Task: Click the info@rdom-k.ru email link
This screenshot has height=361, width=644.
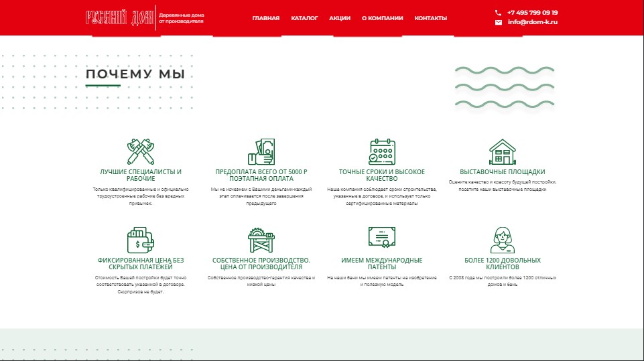Action: click(532, 22)
